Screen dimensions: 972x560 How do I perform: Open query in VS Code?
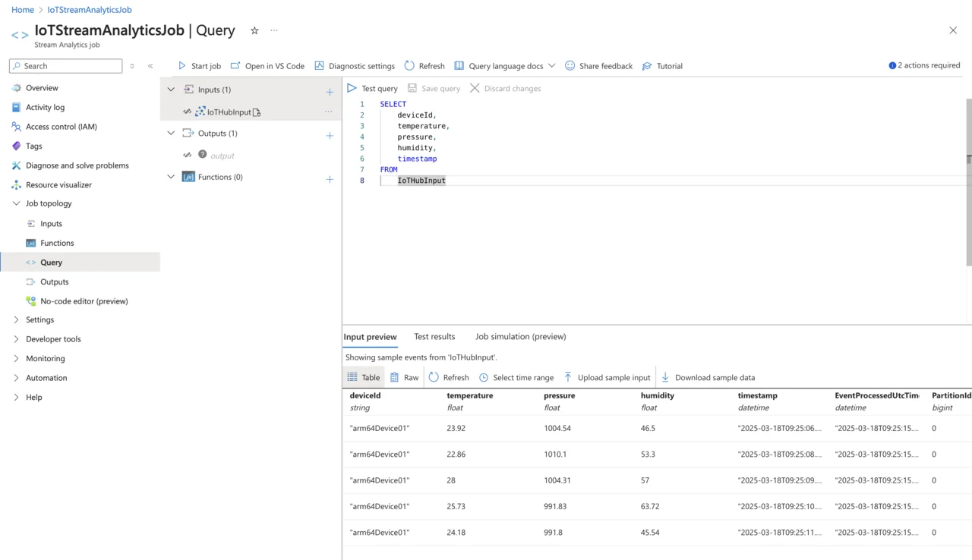coord(267,66)
